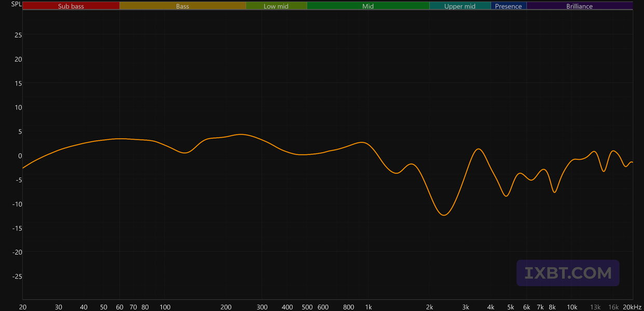Click the -10 dB axis value
This screenshot has height=311, width=644.
pos(17,204)
